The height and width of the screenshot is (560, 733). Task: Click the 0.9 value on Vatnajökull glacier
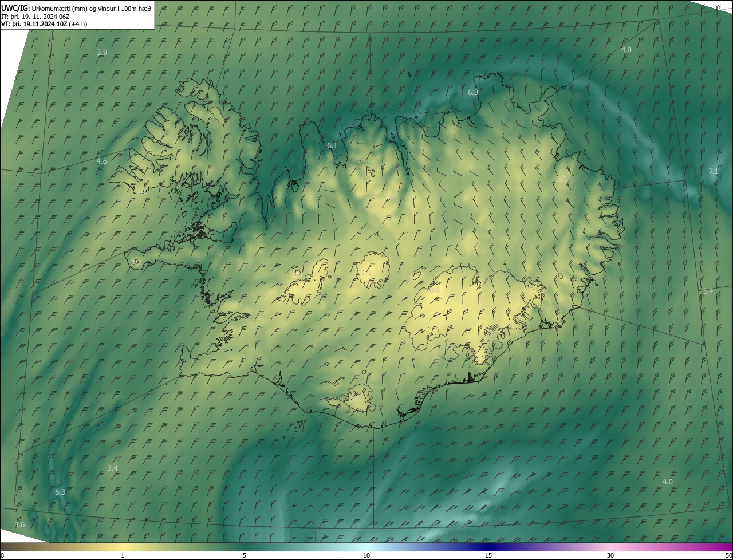click(x=435, y=290)
